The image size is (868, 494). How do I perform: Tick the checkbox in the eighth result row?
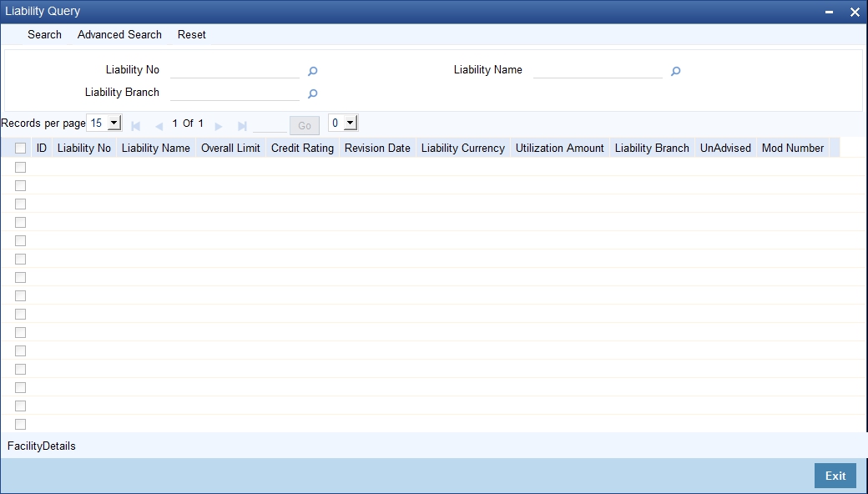21,295
